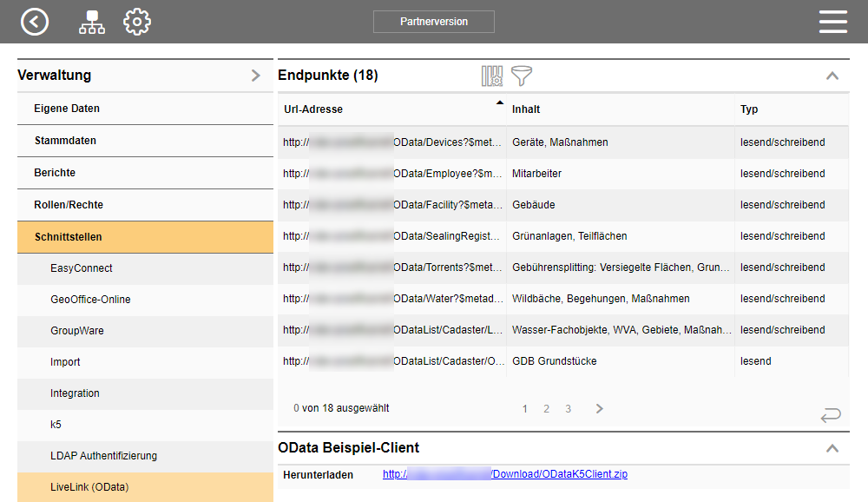Expand the Verwaltung navigation arrow
Image resolution: width=868 pixels, height=502 pixels.
pos(256,76)
